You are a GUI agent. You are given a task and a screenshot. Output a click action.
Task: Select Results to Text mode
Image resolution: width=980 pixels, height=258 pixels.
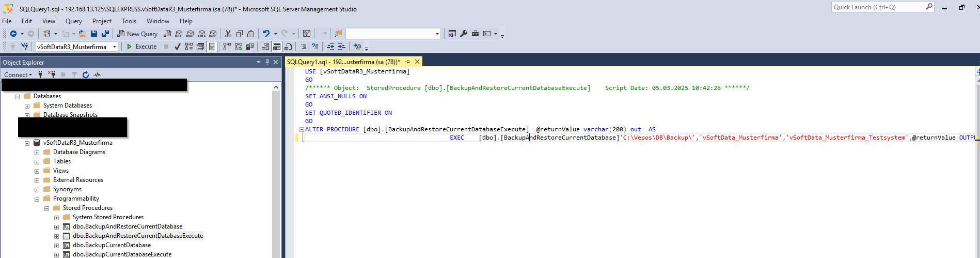(265, 47)
